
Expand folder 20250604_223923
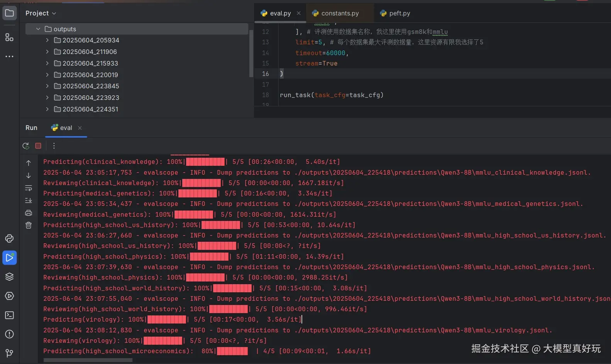pyautogui.click(x=47, y=98)
